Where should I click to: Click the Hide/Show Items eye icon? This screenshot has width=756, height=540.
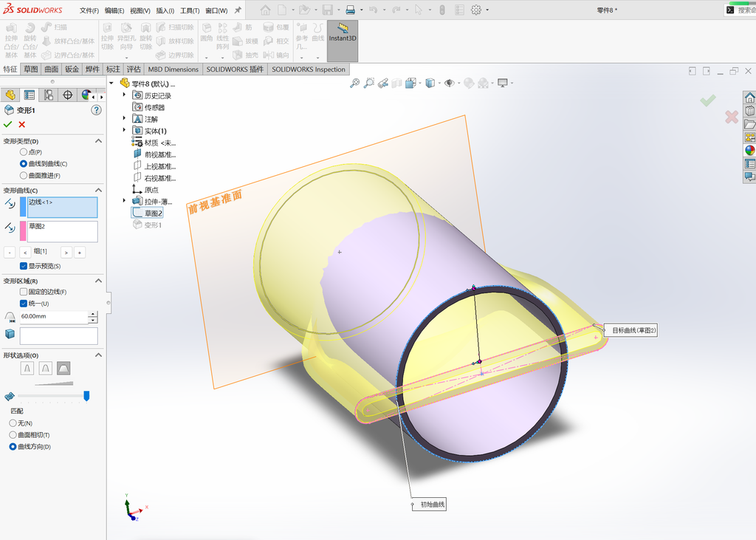[x=450, y=83]
